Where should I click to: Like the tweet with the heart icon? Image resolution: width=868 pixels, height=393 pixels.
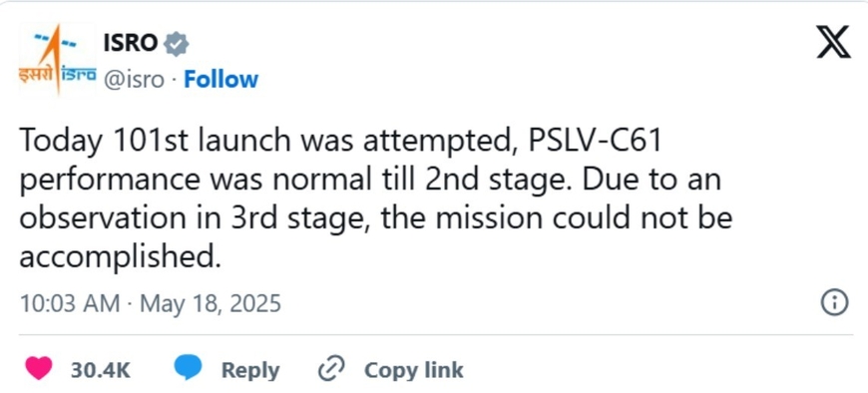(39, 369)
